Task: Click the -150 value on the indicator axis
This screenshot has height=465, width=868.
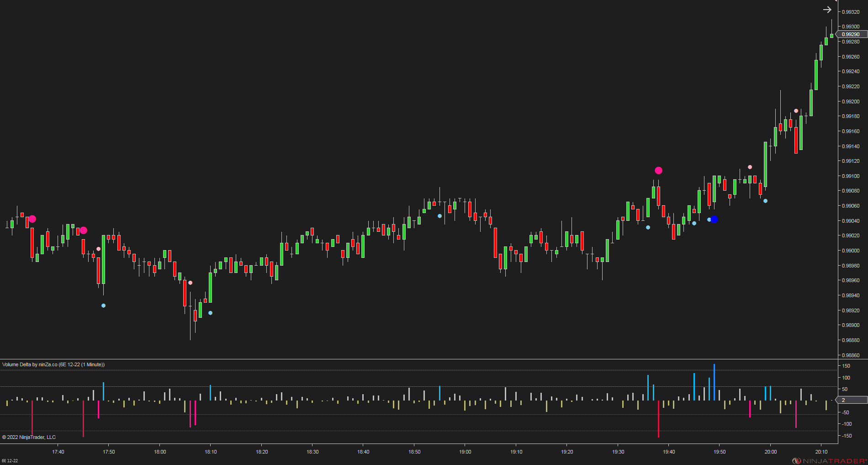Action: 846,436
